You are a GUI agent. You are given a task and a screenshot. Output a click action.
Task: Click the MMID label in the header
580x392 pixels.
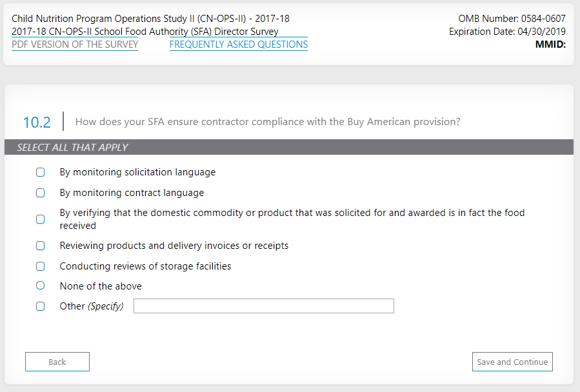(x=550, y=44)
